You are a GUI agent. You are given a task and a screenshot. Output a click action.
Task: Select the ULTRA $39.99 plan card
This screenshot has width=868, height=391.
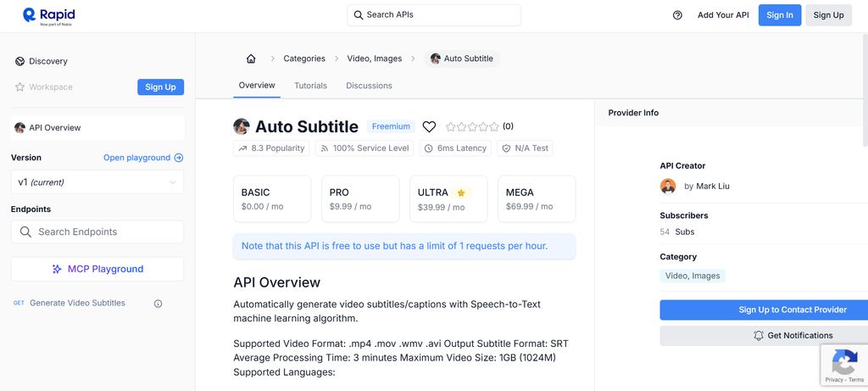448,199
